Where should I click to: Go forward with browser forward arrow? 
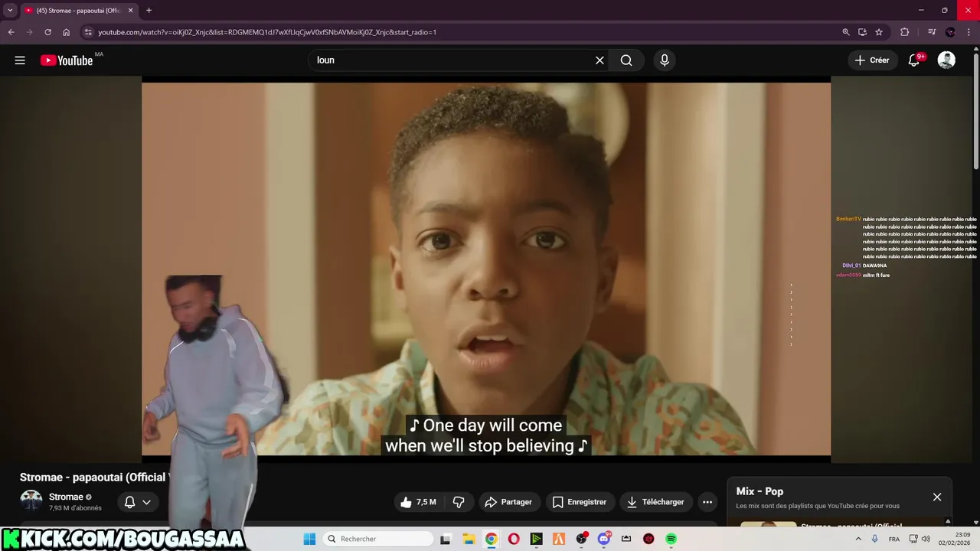pos(29,32)
